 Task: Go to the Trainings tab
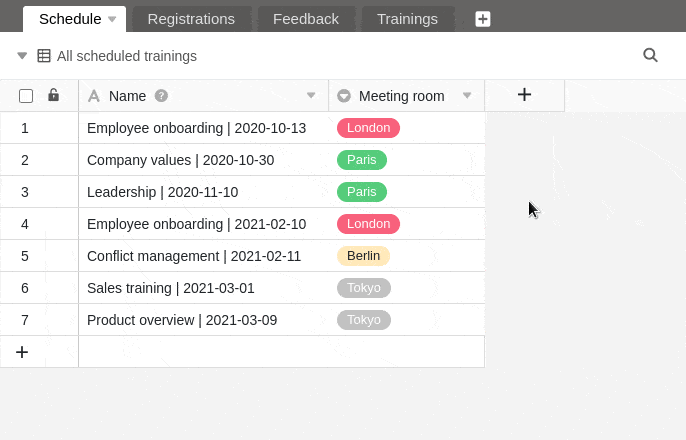tap(407, 19)
